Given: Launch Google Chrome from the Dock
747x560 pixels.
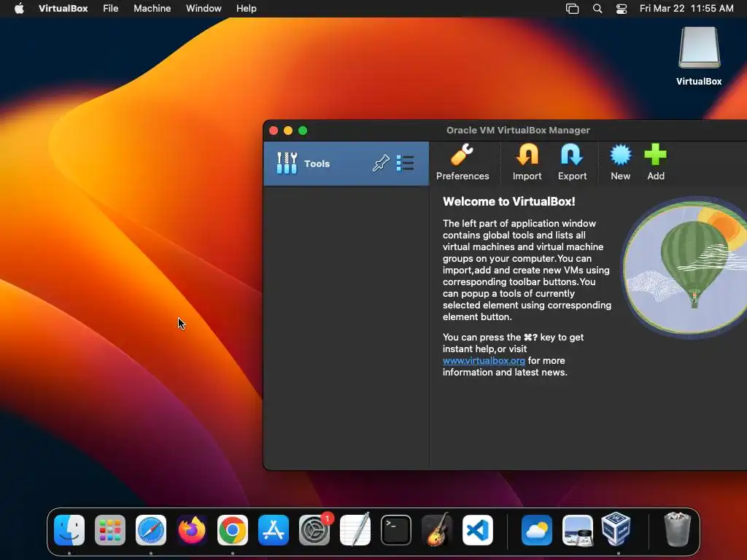Looking at the screenshot, I should (233, 530).
